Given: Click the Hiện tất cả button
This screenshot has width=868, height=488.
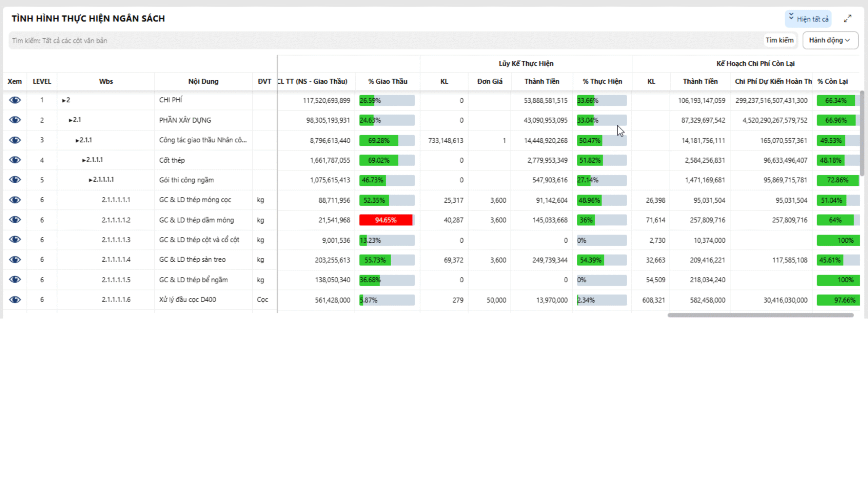Looking at the screenshot, I should click(808, 19).
